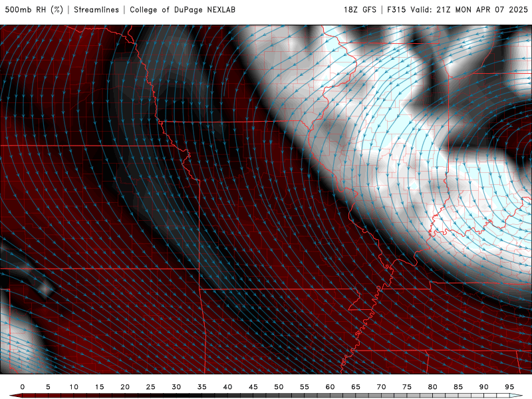Click the "500mb RH (%)" title text
Viewport: 532px width, 399px height.
click(x=34, y=10)
